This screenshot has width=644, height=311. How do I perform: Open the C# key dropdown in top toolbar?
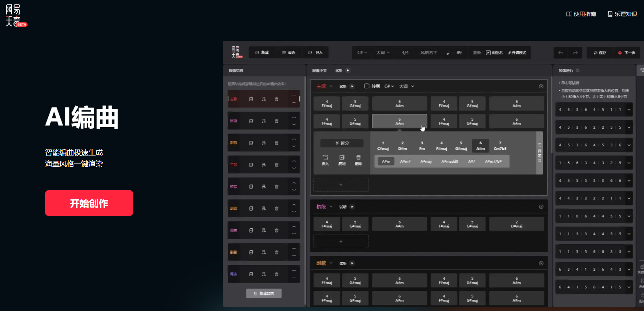pyautogui.click(x=362, y=53)
